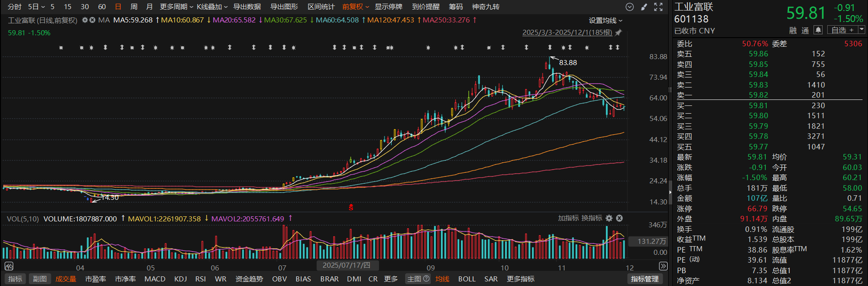Toggle 神奇九转 indicator overlay
868x286 pixels.
click(485, 7)
